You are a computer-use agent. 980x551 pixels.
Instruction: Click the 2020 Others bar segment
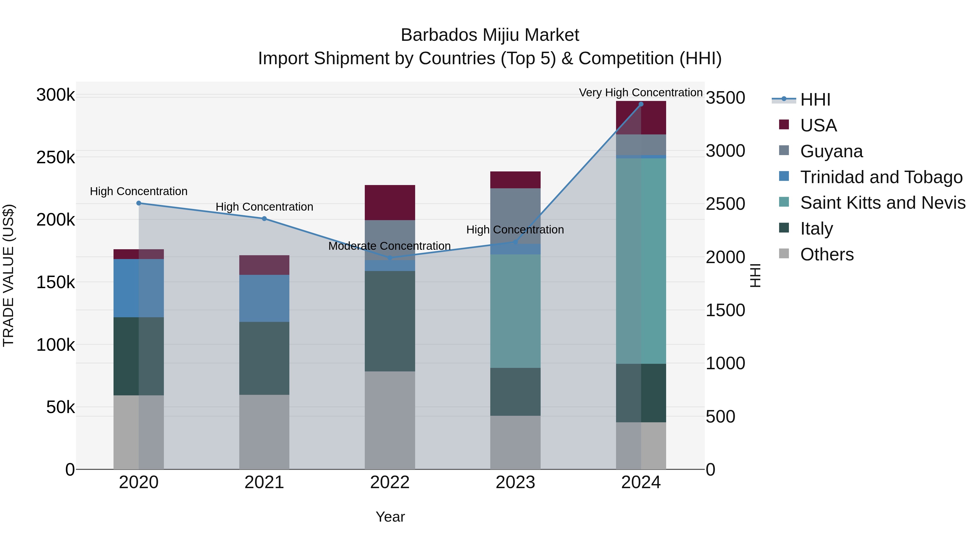(x=139, y=432)
